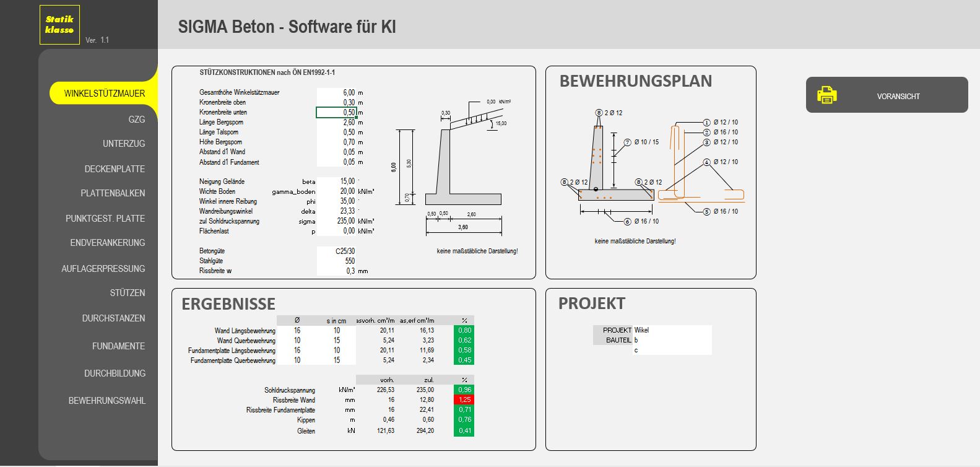Open the PLATTENBALKEN calculation
This screenshot has height=467, width=980.
pyautogui.click(x=113, y=193)
